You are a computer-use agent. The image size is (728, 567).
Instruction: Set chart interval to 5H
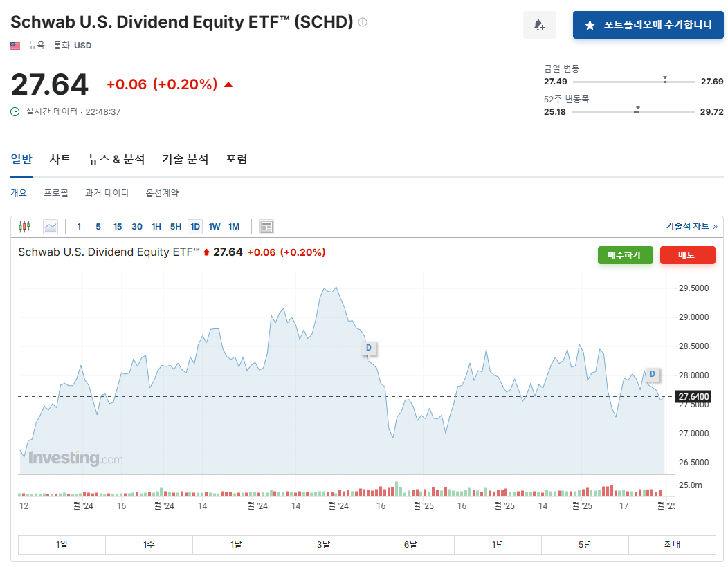point(176,226)
